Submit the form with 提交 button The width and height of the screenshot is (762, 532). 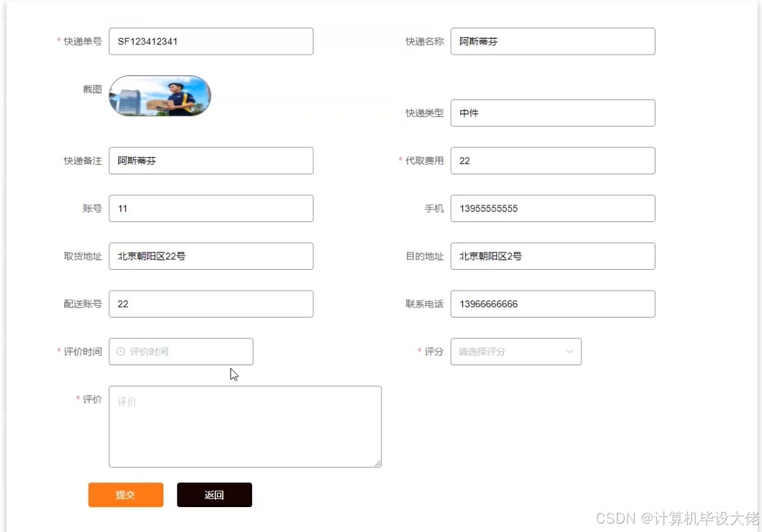[125, 495]
